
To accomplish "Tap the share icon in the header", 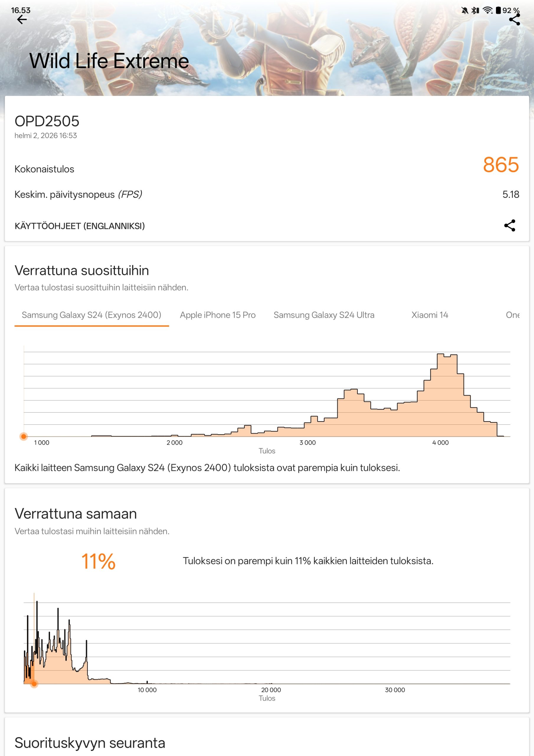I will (514, 20).
